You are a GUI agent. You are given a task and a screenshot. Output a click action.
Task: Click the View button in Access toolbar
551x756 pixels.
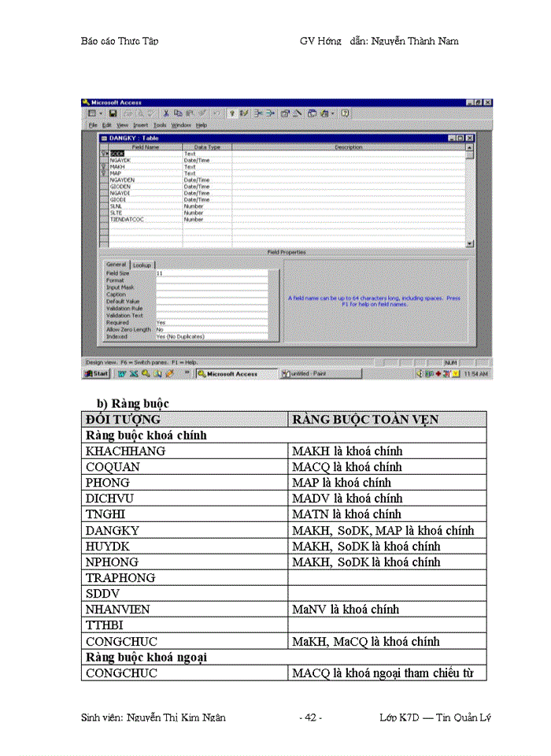point(91,113)
